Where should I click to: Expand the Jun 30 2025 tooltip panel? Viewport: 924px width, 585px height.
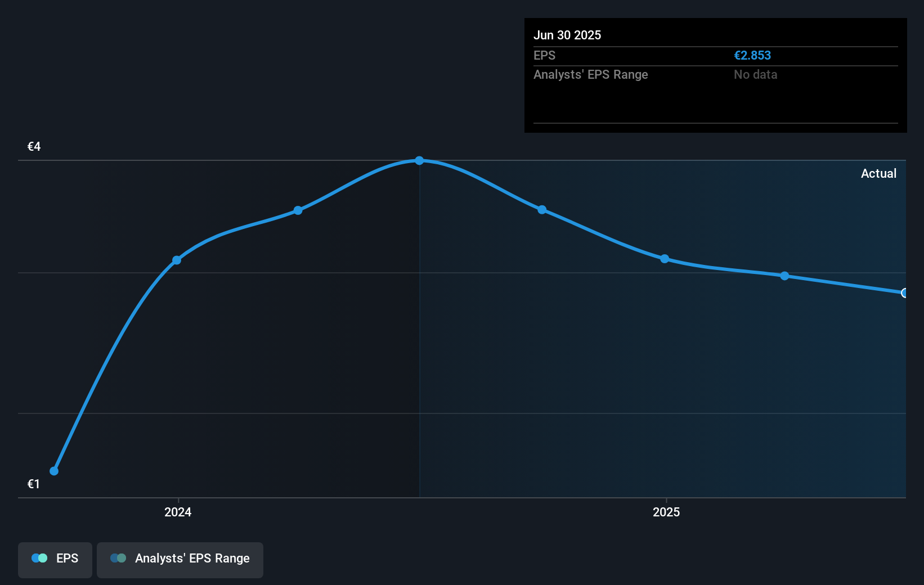click(715, 75)
